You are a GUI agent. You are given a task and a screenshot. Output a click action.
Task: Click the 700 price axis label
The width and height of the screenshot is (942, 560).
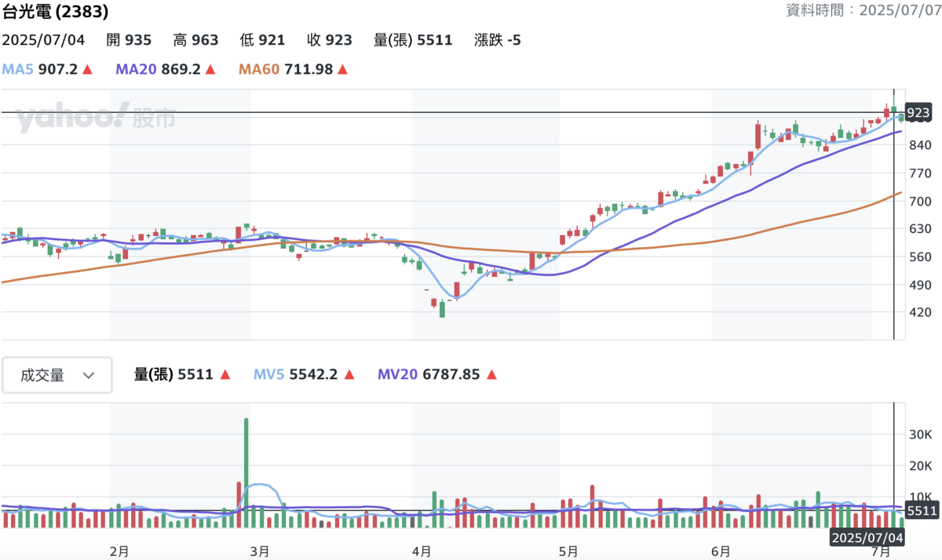(x=919, y=201)
